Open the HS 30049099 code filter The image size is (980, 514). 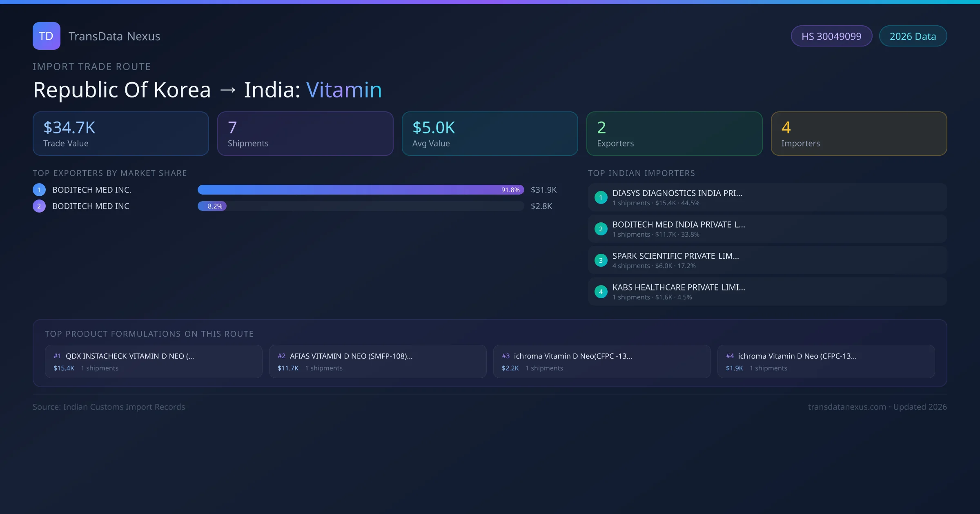point(831,36)
